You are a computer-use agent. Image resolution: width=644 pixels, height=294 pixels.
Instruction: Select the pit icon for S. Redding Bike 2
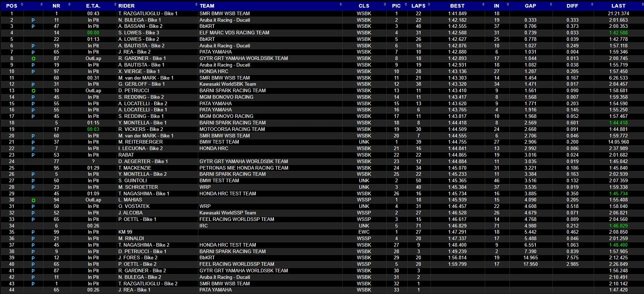click(33, 97)
